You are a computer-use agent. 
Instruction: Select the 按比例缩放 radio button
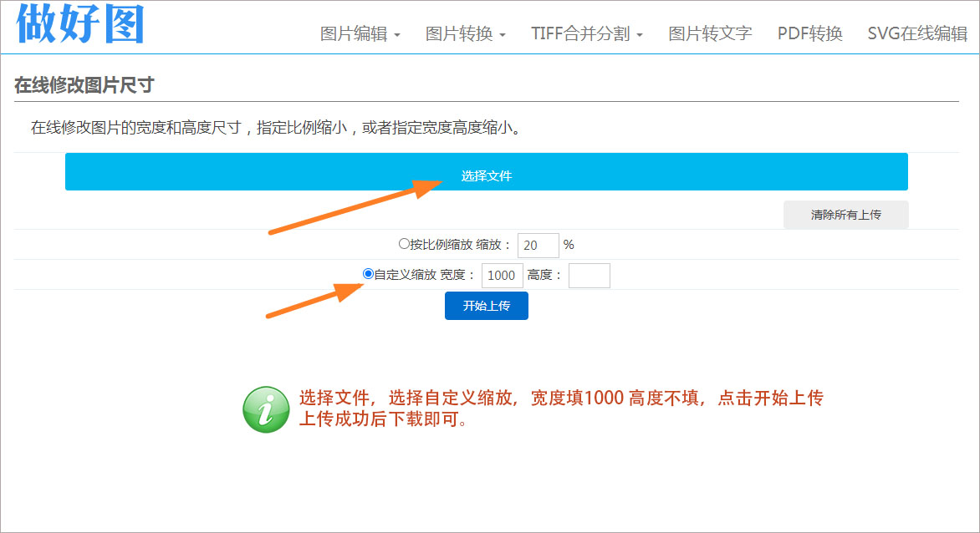pyautogui.click(x=404, y=245)
